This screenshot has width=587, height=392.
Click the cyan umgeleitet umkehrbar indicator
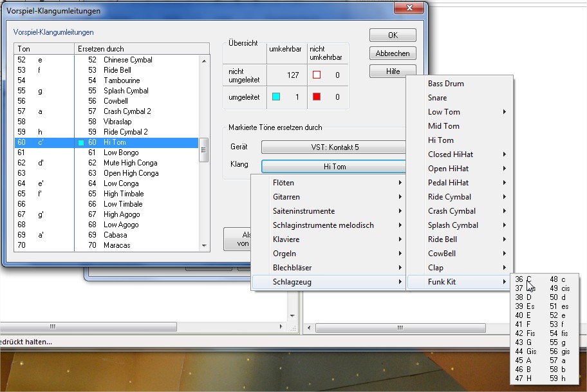coord(276,97)
